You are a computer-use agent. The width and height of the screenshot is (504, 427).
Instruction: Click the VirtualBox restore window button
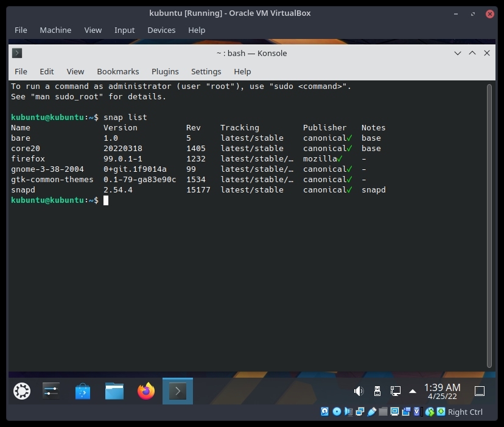(x=473, y=14)
